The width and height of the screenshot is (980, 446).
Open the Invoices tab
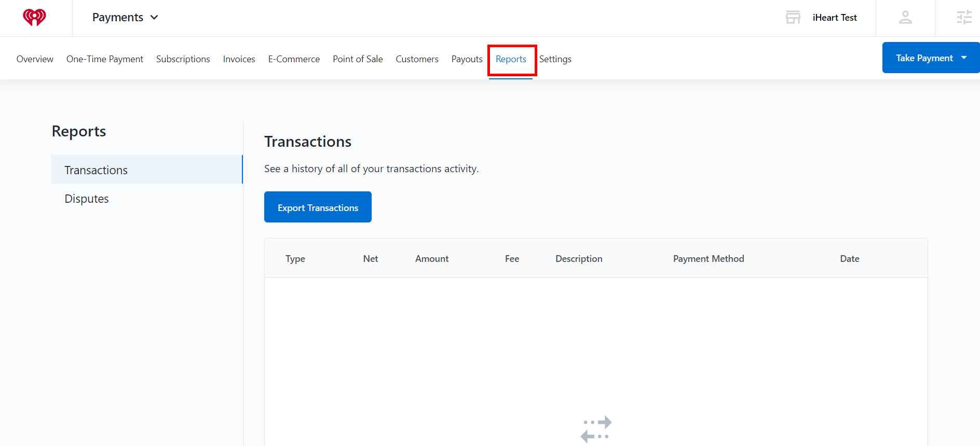(x=239, y=59)
